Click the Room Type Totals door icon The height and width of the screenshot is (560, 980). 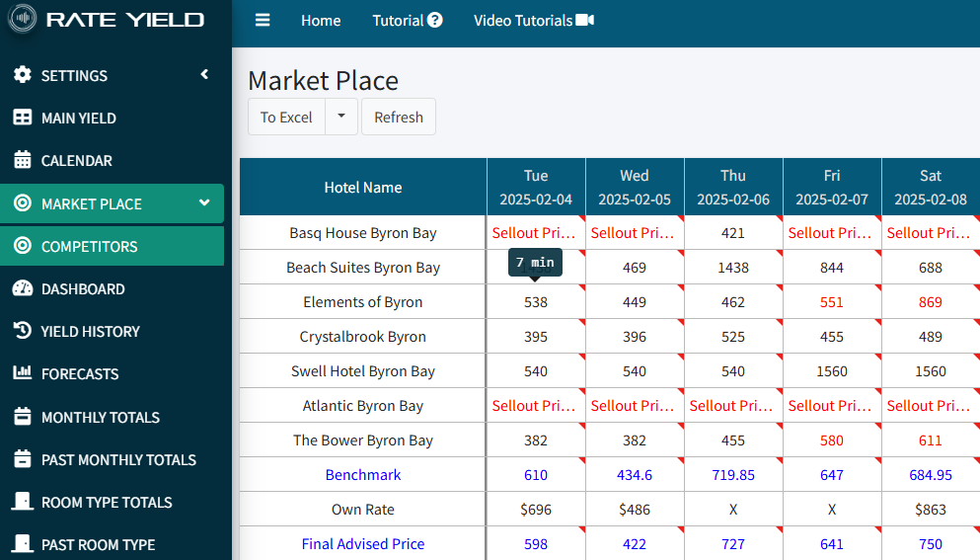(x=23, y=502)
